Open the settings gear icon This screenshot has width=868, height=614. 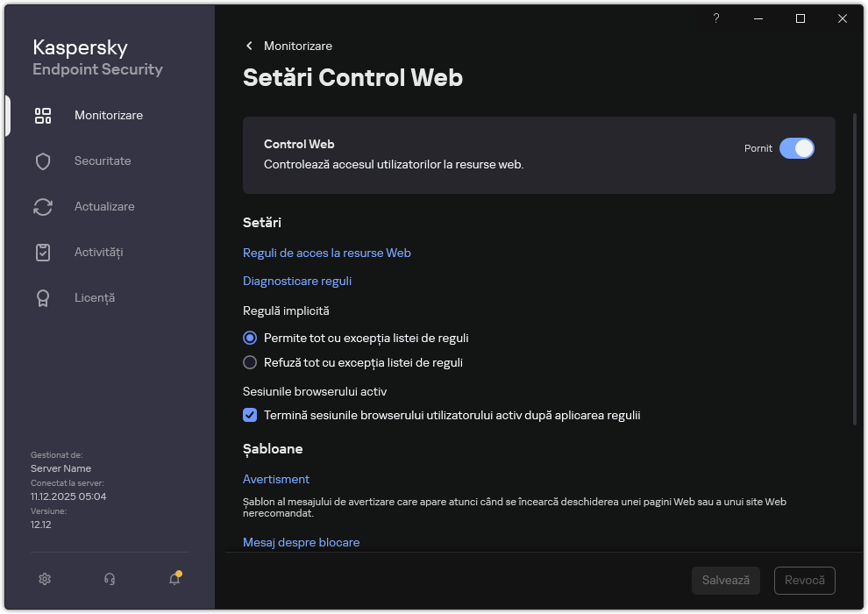tap(44, 579)
